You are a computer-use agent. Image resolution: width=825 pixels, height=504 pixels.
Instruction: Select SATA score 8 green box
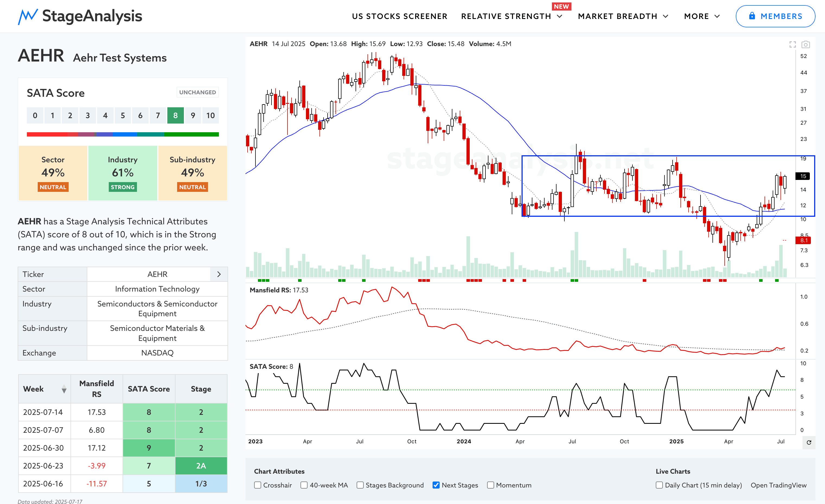coord(175,115)
